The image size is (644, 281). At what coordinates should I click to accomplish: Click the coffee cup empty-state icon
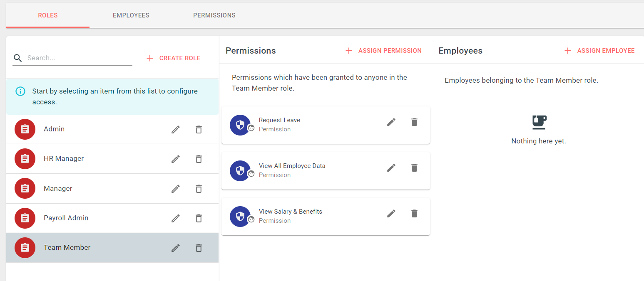point(539,122)
